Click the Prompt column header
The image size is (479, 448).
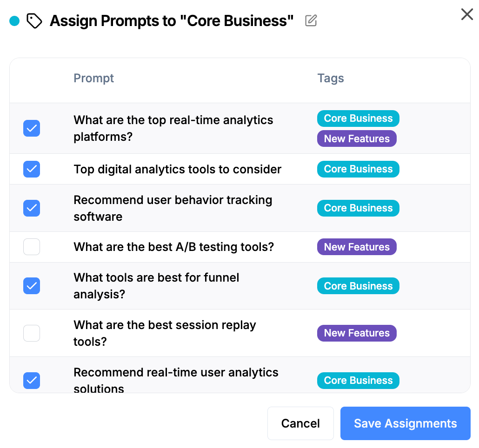(93, 79)
